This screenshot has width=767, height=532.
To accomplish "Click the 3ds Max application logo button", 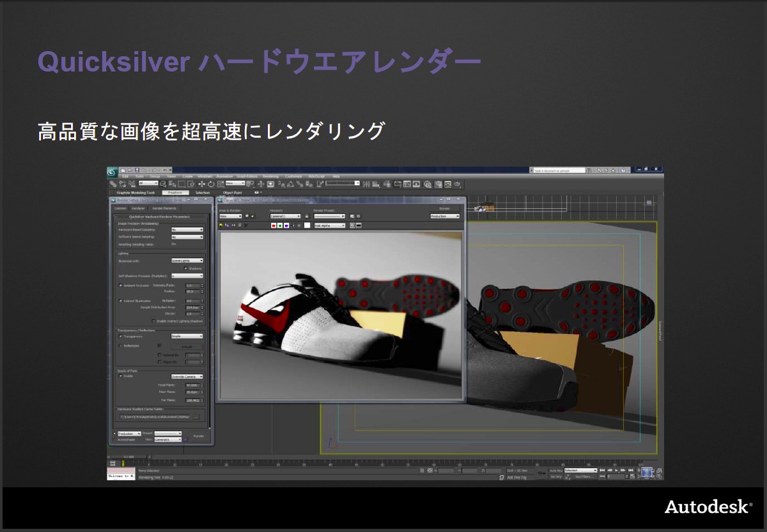I will (111, 171).
